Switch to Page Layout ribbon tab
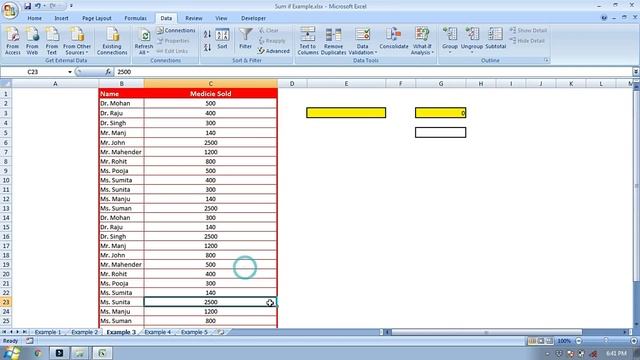This screenshot has width=640, height=360. click(x=97, y=18)
